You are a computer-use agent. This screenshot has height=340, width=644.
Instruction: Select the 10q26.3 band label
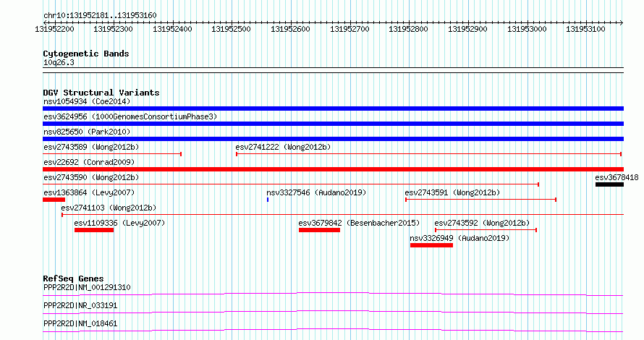tap(59, 62)
